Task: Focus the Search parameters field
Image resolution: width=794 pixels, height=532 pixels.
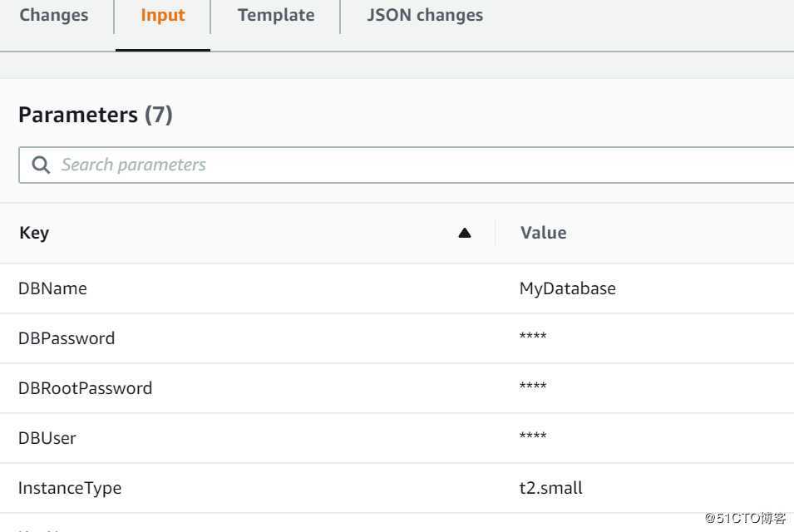Action: [x=406, y=165]
